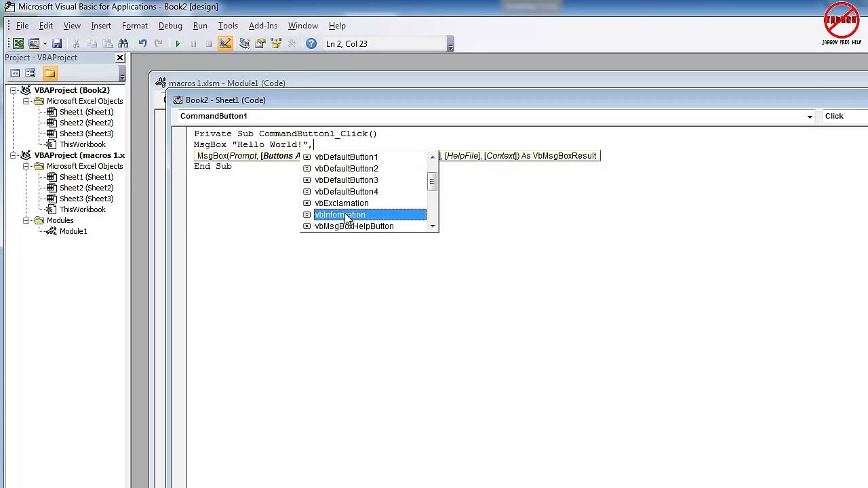Click View Code icon in Project panel
This screenshot has width=868, height=488.
[x=15, y=73]
